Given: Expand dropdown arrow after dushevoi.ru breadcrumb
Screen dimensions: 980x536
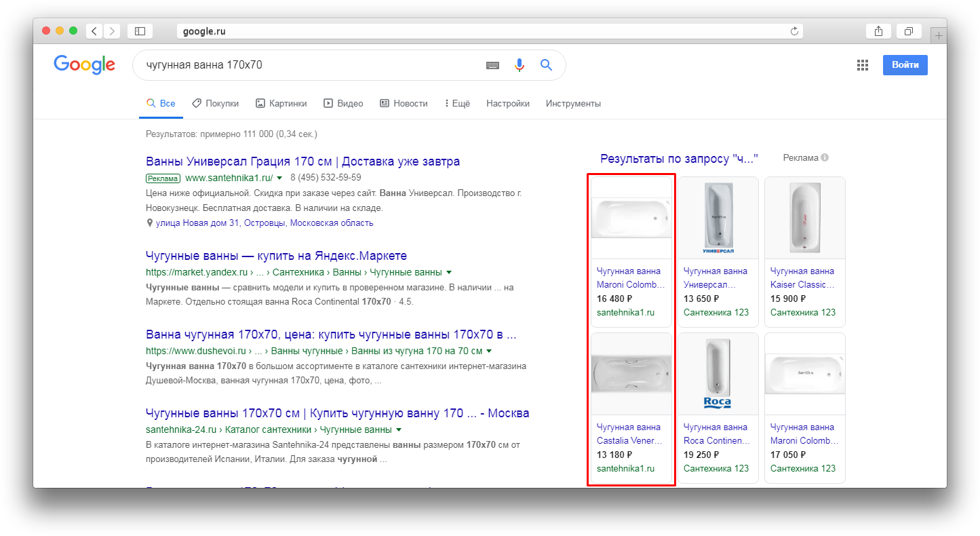Looking at the screenshot, I should 489,351.
